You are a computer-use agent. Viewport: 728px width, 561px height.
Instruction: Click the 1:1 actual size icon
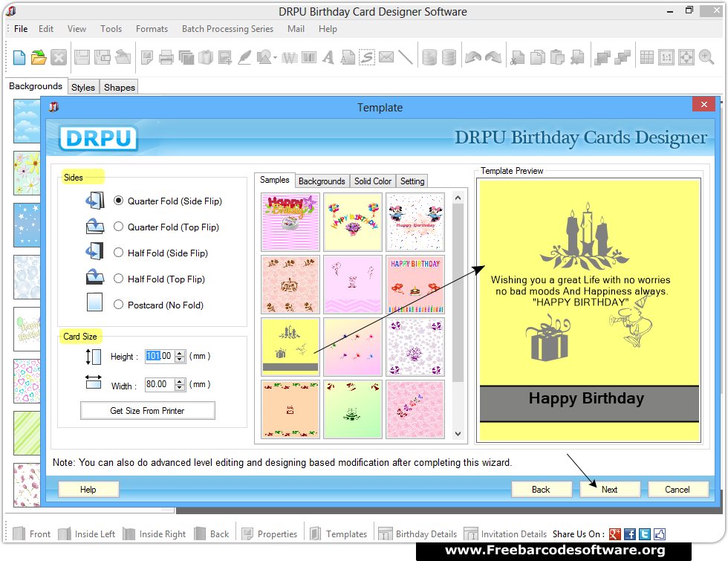click(666, 58)
